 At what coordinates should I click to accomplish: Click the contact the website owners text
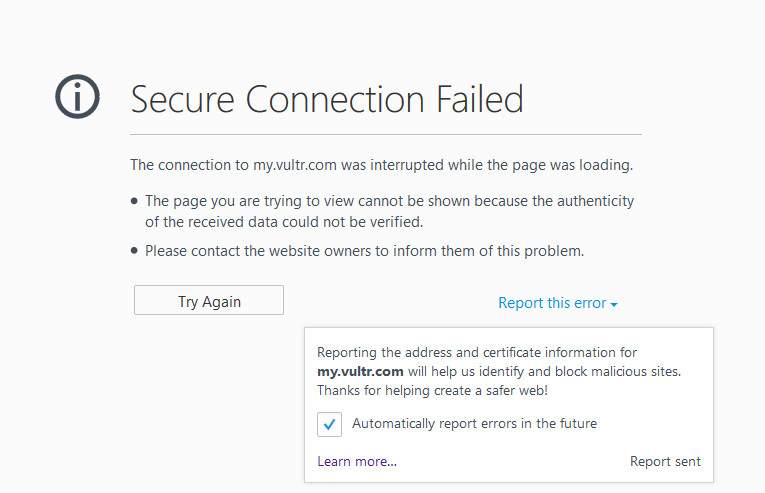pos(364,251)
